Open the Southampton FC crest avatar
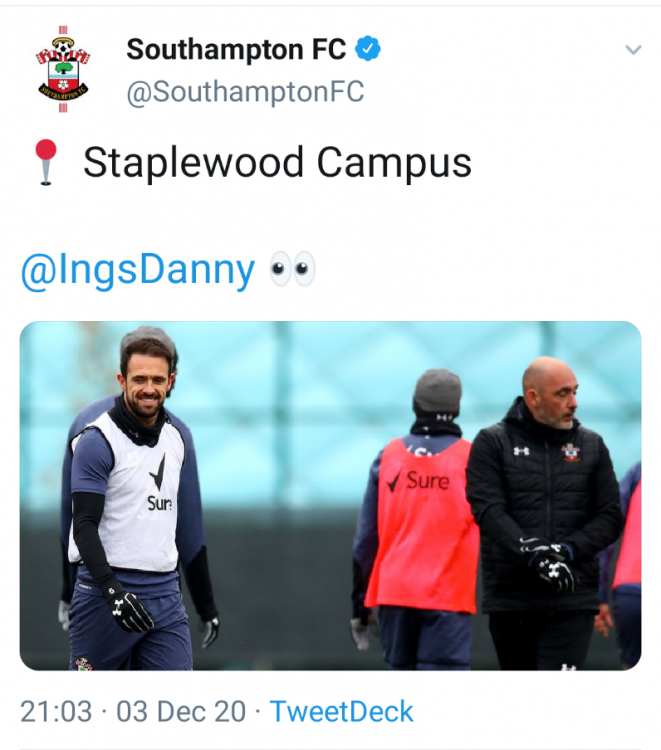This screenshot has height=750, width=661. pyautogui.click(x=62, y=67)
